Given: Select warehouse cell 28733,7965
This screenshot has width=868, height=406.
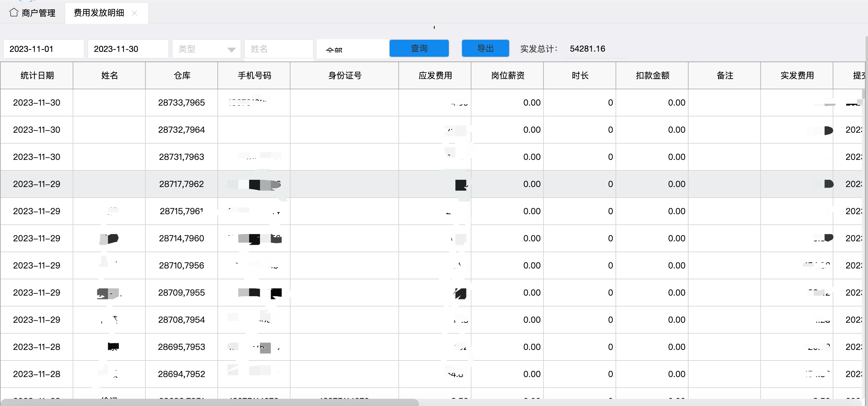Looking at the screenshot, I should [x=182, y=103].
